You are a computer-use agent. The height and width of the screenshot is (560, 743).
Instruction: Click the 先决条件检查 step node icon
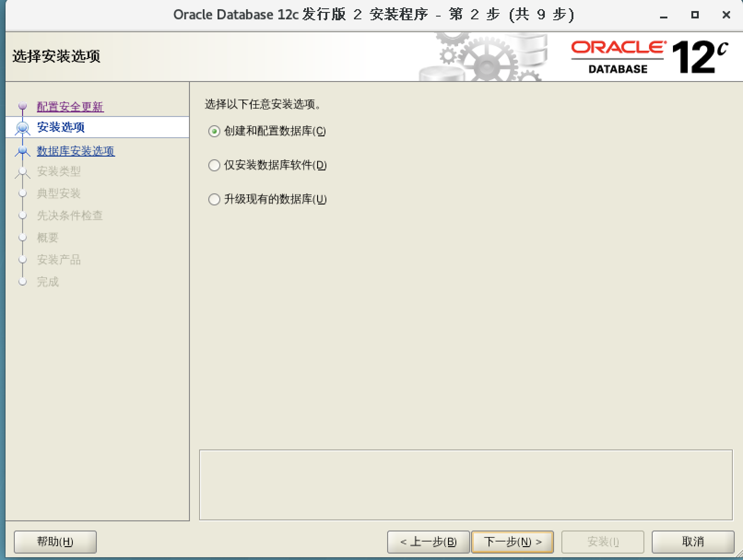(x=22, y=216)
